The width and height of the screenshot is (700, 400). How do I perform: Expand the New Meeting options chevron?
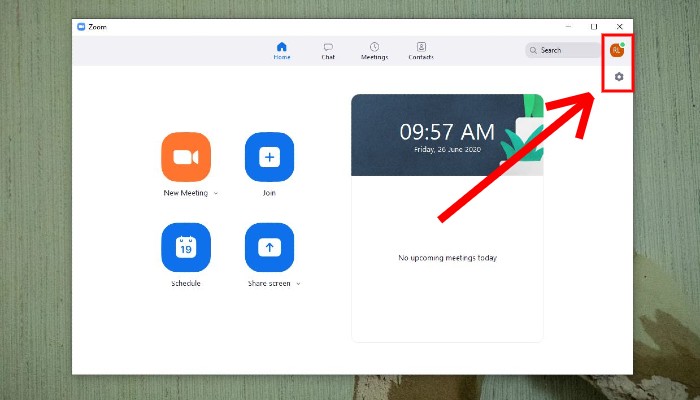point(216,193)
